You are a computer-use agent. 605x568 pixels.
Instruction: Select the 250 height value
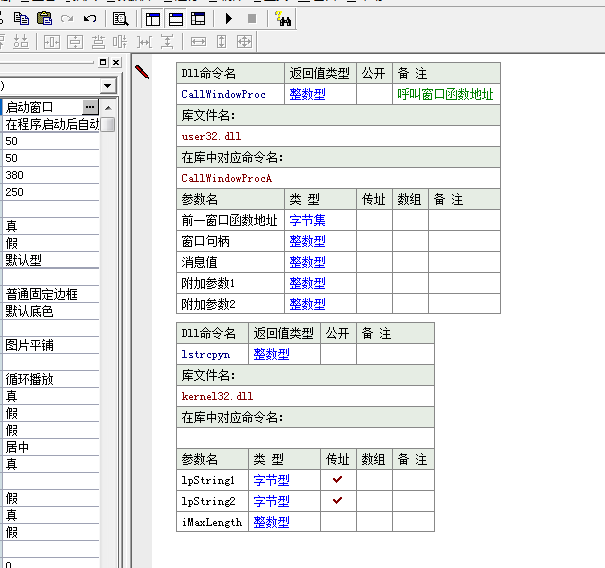51,192
